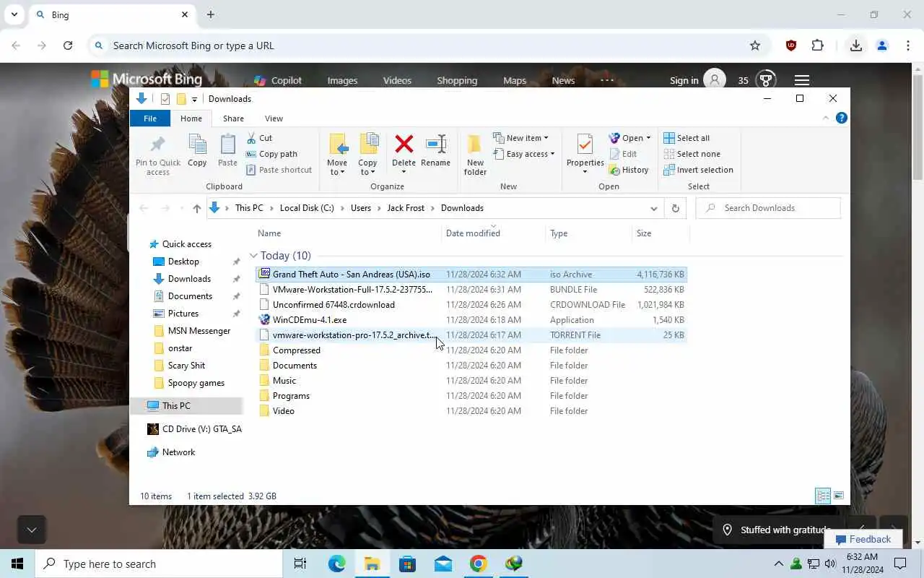Select the Video folder

coord(471,411)
